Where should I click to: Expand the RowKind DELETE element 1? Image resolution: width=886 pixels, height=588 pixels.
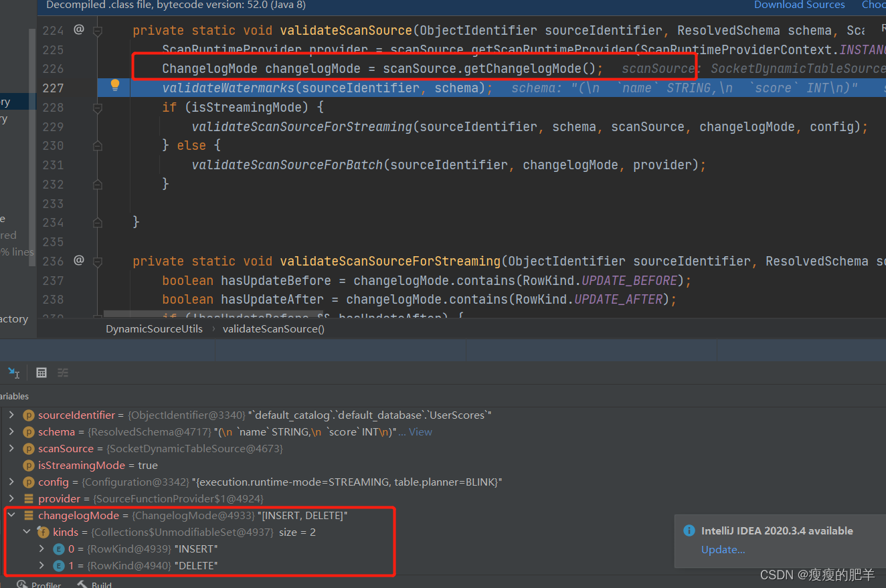pyautogui.click(x=42, y=566)
